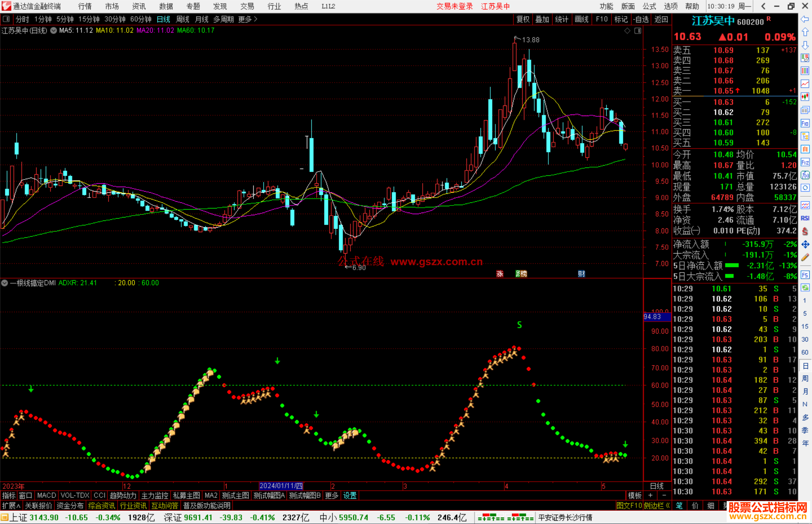Switch to the 周线 period tab

182,19
